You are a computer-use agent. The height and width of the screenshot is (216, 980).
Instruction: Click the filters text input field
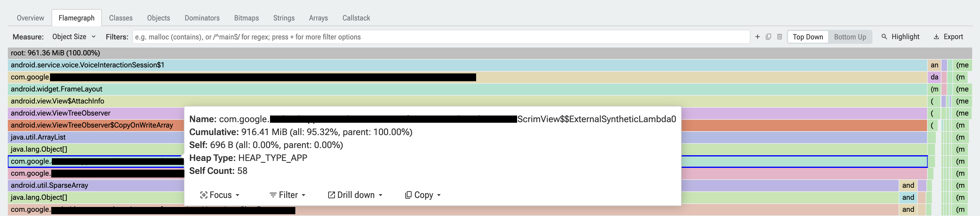pyautogui.click(x=441, y=37)
